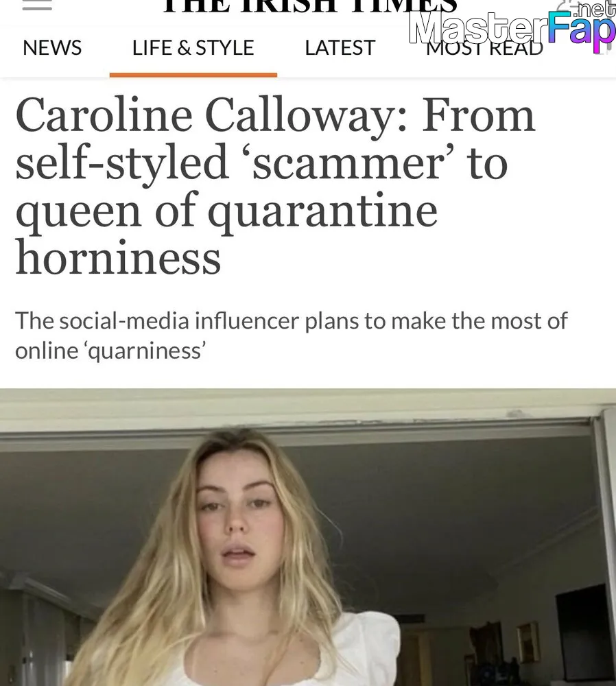This screenshot has height=686, width=616.
Task: Click the orange underline beneath Life & Style
Action: [x=193, y=75]
